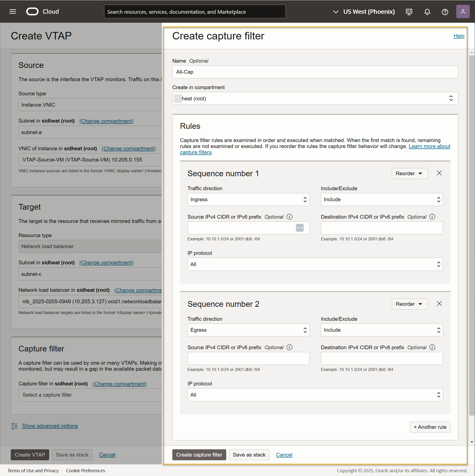Click info icon beside Destination CIDR in rule 2
The height and width of the screenshot is (476, 475).
point(432,347)
